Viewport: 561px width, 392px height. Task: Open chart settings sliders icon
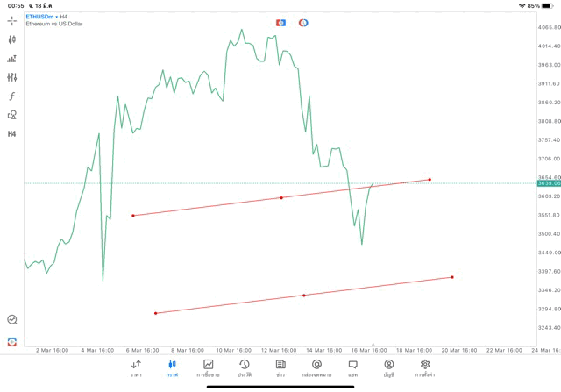(x=11, y=77)
